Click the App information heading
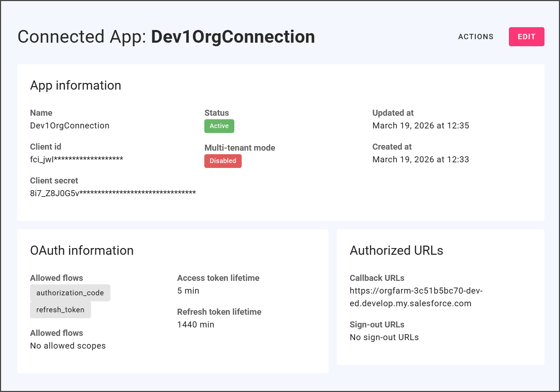Image resolution: width=560 pixels, height=392 pixels. (76, 85)
